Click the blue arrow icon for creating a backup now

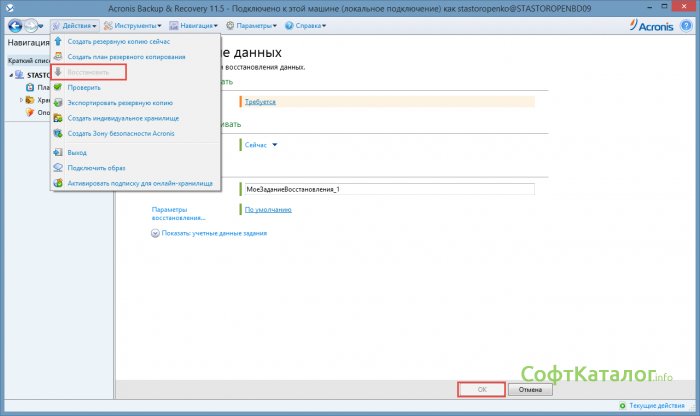[58, 42]
